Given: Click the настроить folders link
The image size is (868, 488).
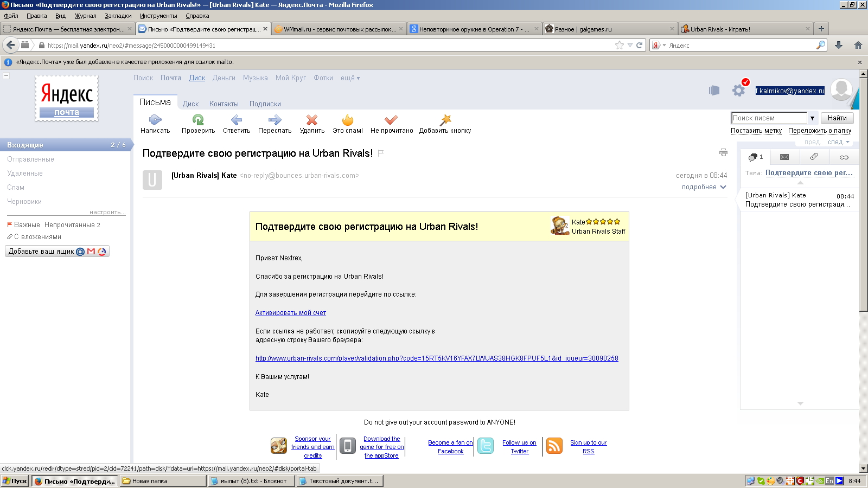Looking at the screenshot, I should pyautogui.click(x=107, y=212).
